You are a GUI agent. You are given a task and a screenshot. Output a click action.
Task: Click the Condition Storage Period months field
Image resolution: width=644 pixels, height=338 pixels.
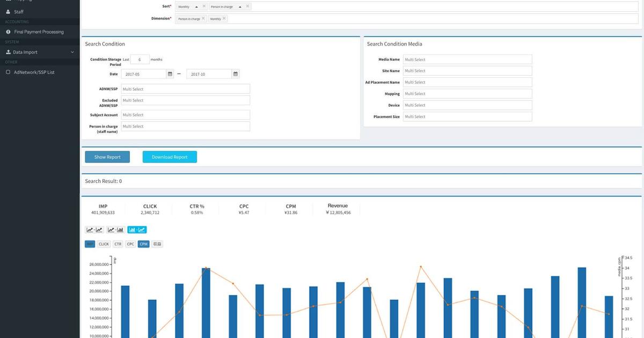click(140, 60)
